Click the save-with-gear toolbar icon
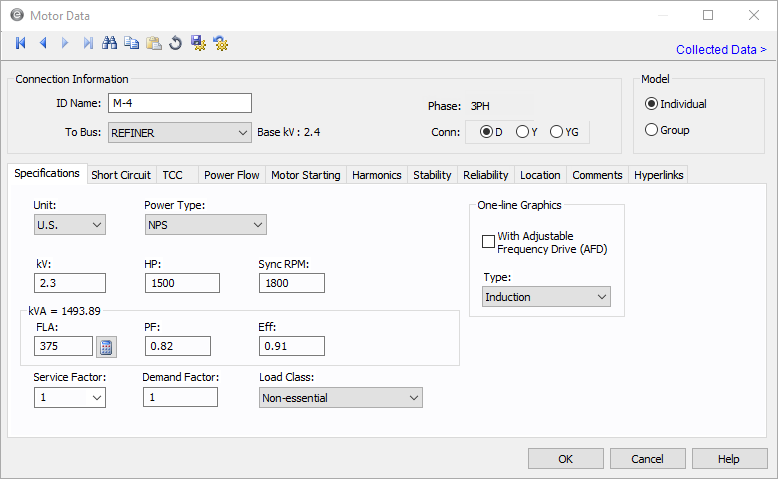The width and height of the screenshot is (778, 479). [x=198, y=43]
